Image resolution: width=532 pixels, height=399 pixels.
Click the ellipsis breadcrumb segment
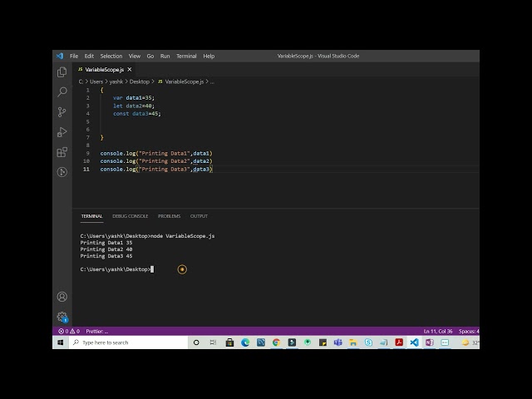[x=212, y=81]
